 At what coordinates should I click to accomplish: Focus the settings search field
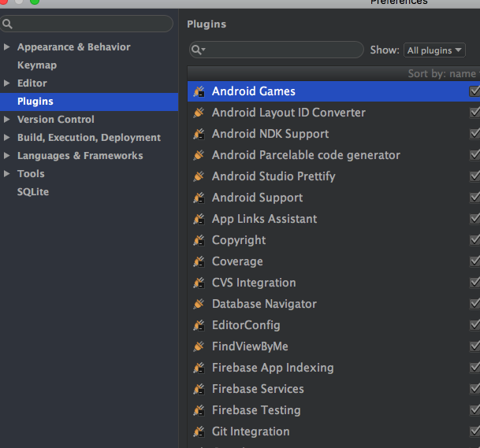(x=87, y=24)
